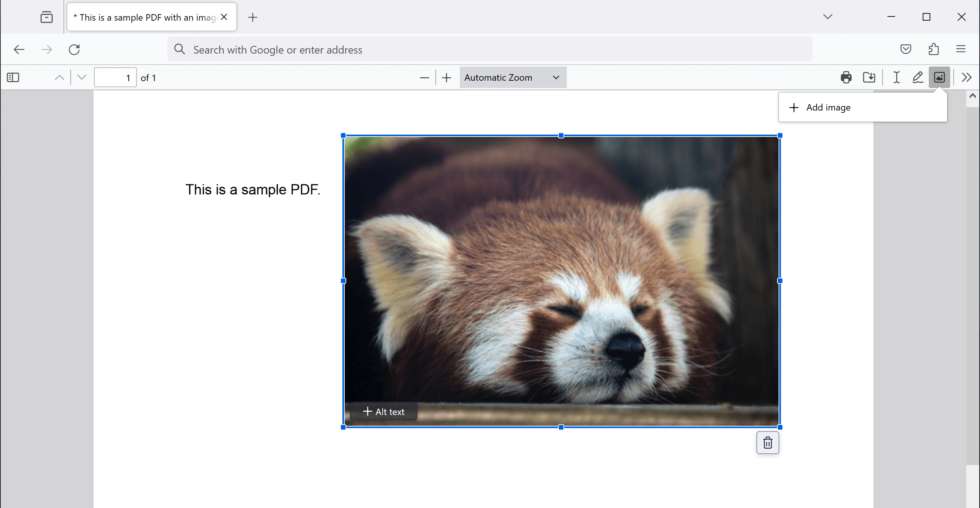The width and height of the screenshot is (980, 508).
Task: Open the Automatic Zoom dropdown
Action: 512,78
